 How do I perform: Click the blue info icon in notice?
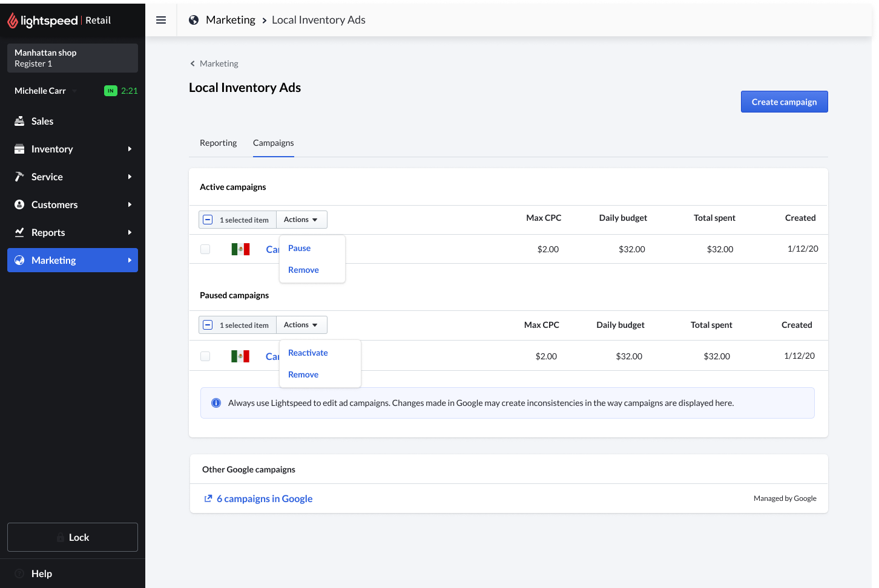tap(216, 403)
